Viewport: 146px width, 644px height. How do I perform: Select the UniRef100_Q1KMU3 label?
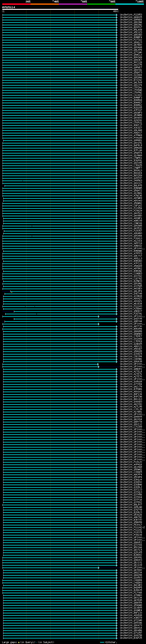coord(131,578)
